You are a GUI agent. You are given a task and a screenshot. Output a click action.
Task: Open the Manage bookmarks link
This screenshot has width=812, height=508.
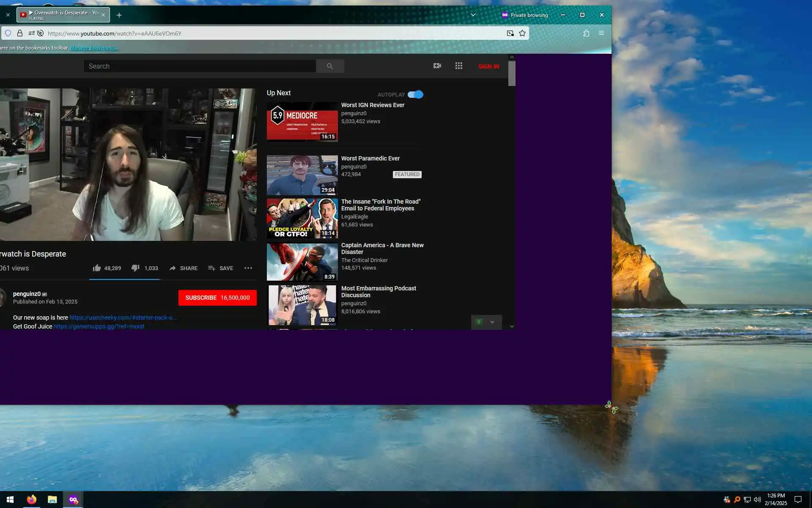(x=94, y=48)
